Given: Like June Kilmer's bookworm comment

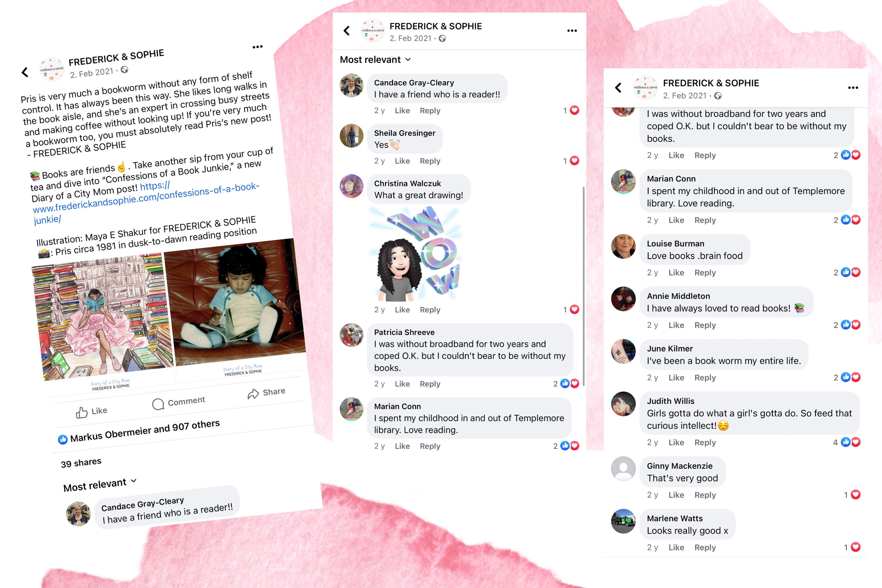Looking at the screenshot, I should point(676,378).
